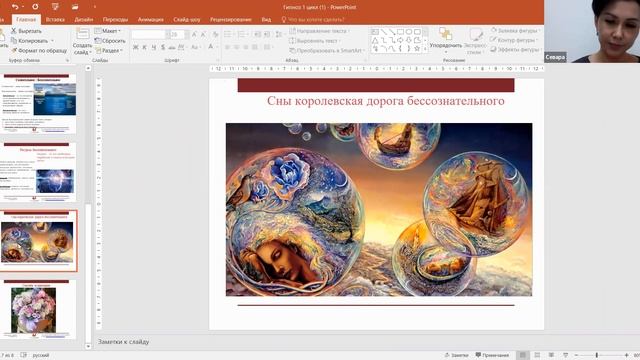Click the zoom slider in status bar
Image resolution: width=640 pixels, height=360 pixels.
601,356
